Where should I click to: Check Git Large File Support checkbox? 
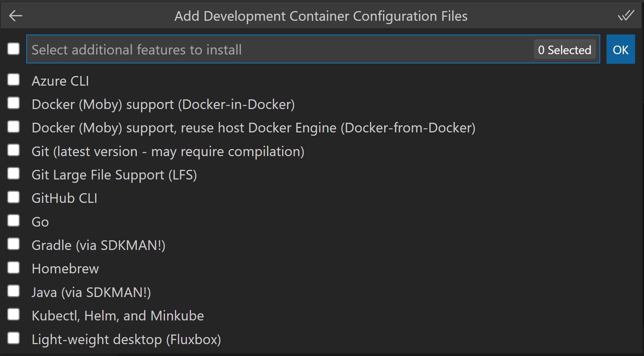14,174
